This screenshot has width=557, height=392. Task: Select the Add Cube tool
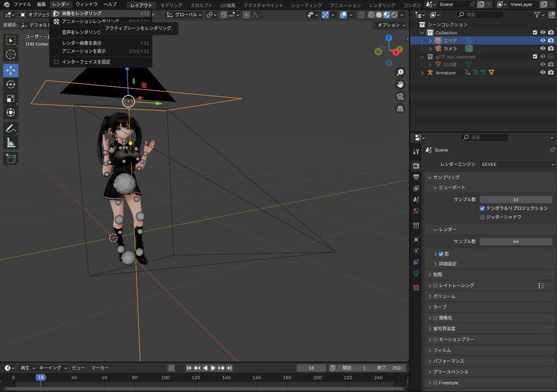[11, 159]
